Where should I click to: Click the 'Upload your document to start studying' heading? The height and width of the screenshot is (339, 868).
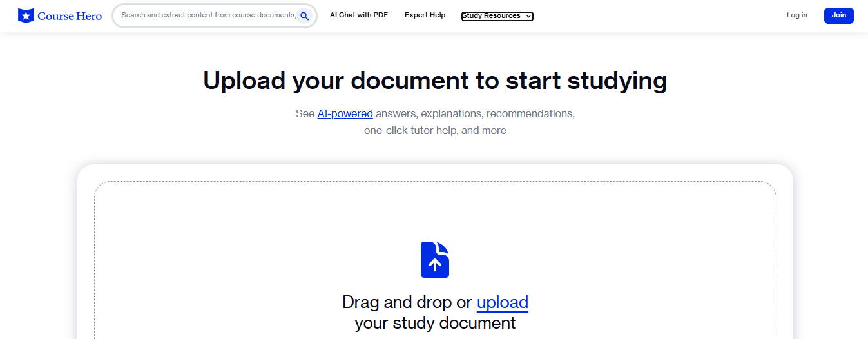tap(435, 81)
